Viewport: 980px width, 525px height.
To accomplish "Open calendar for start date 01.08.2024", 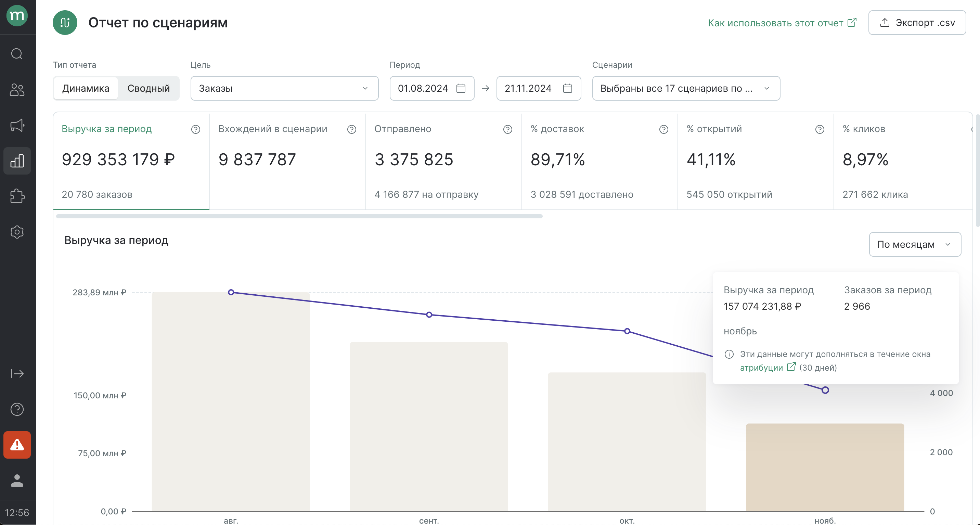I will pos(461,88).
